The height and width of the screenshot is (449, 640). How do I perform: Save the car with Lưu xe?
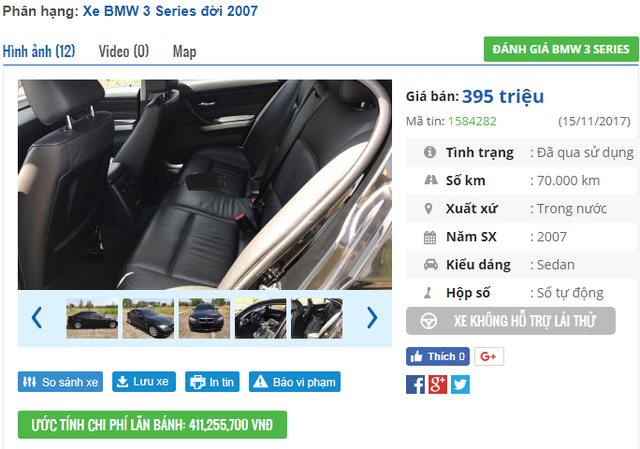pyautogui.click(x=144, y=382)
